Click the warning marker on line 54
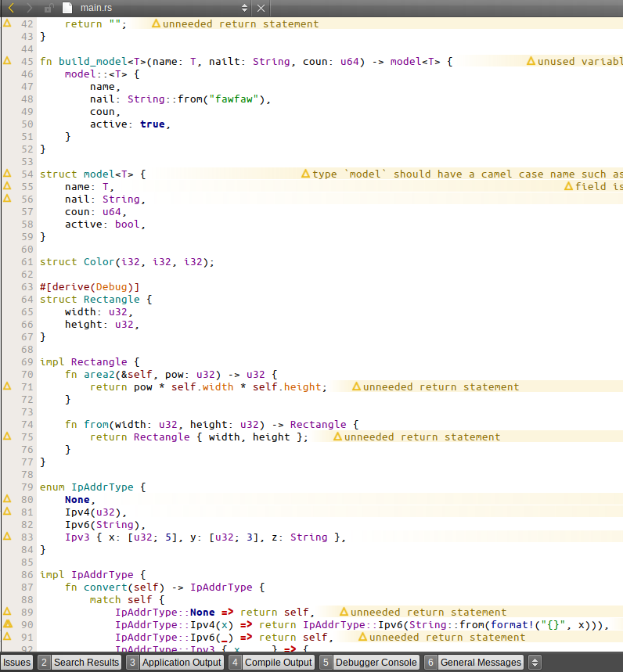The height and width of the screenshot is (672, 623). [7, 174]
